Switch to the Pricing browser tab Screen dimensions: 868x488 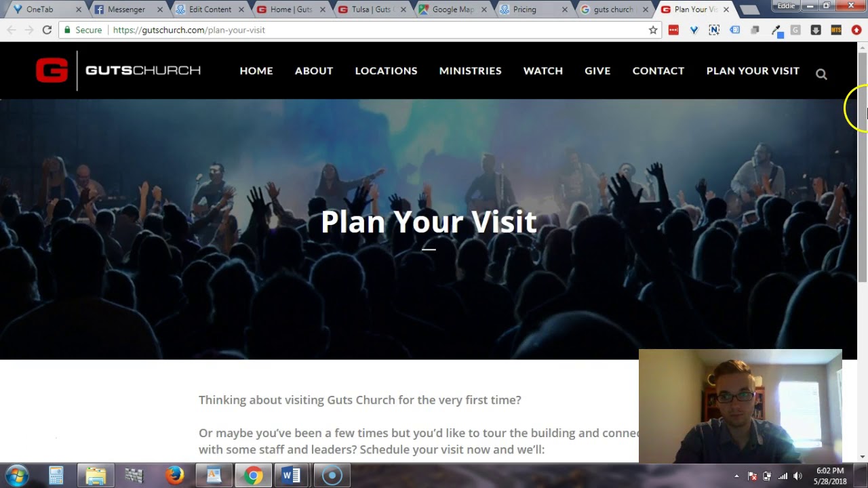pos(534,9)
